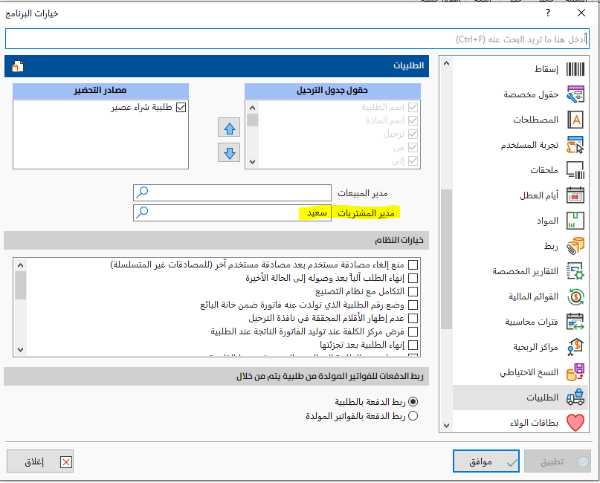This screenshot has width=600, height=483.
Task: Toggle the ترحيل checkbox in fields list
Action: pyautogui.click(x=412, y=134)
